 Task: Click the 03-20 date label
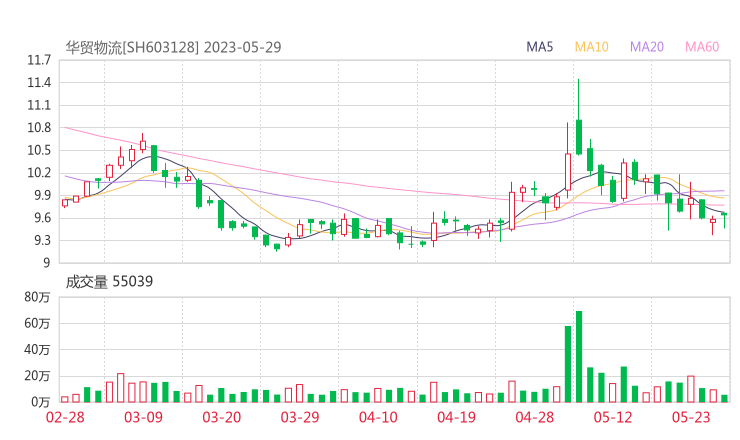[x=222, y=417]
